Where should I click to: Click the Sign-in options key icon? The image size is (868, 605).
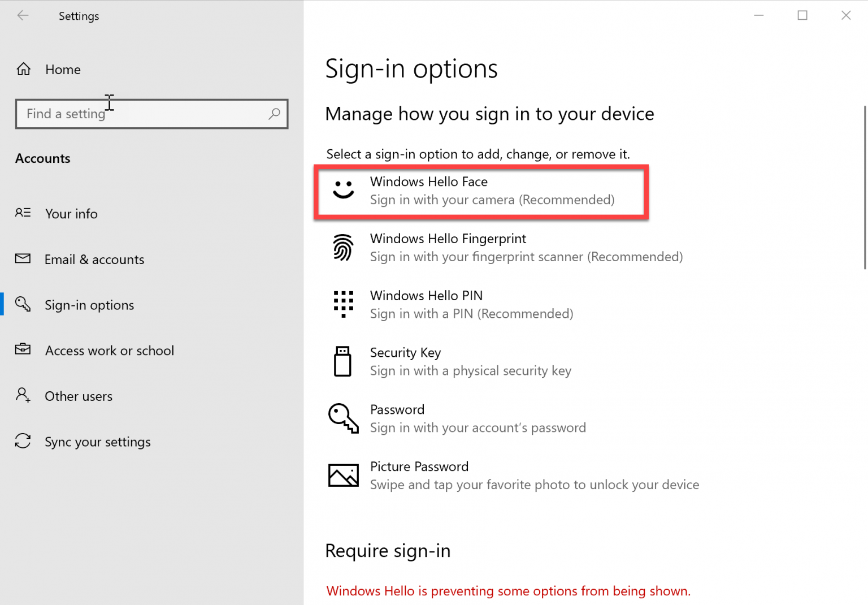click(x=23, y=304)
